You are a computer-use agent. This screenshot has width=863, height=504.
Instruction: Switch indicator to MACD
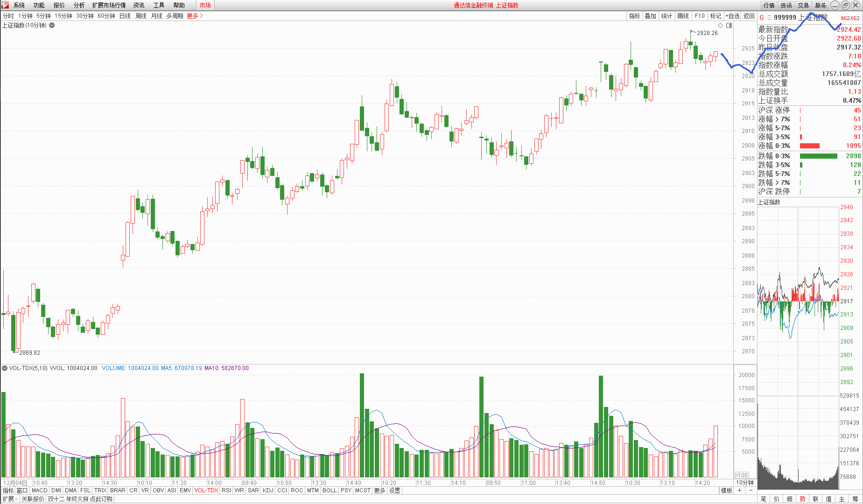pyautogui.click(x=40, y=490)
